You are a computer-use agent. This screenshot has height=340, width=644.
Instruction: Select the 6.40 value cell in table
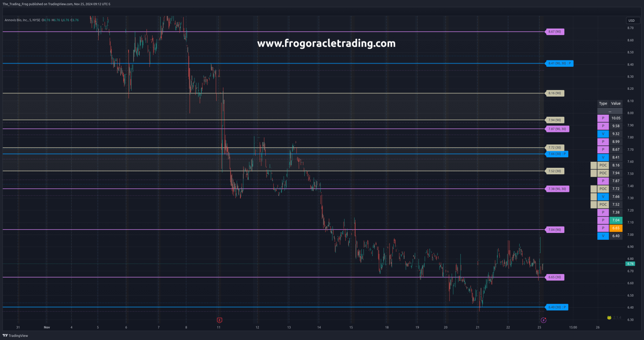point(616,236)
